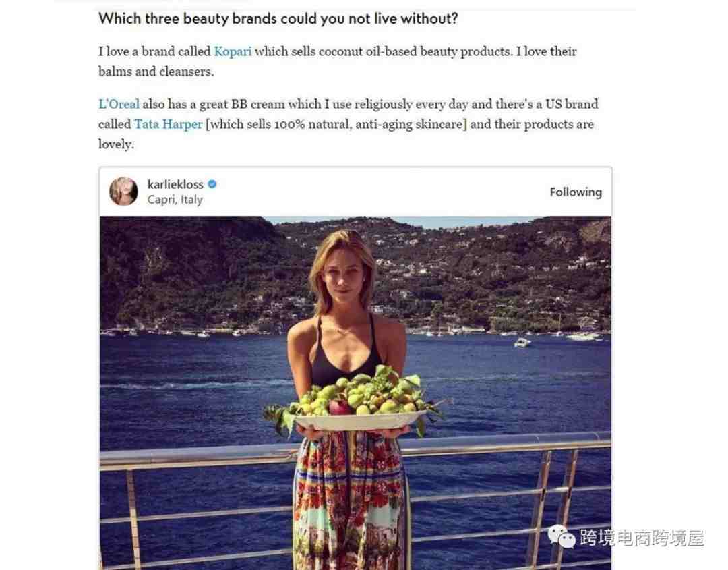This screenshot has height=570, width=728.
Task: Open the embedded Instagram photo
Action: [355, 393]
